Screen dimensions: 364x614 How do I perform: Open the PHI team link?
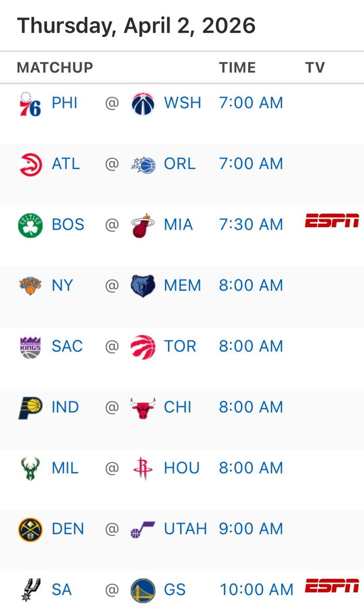click(x=64, y=103)
